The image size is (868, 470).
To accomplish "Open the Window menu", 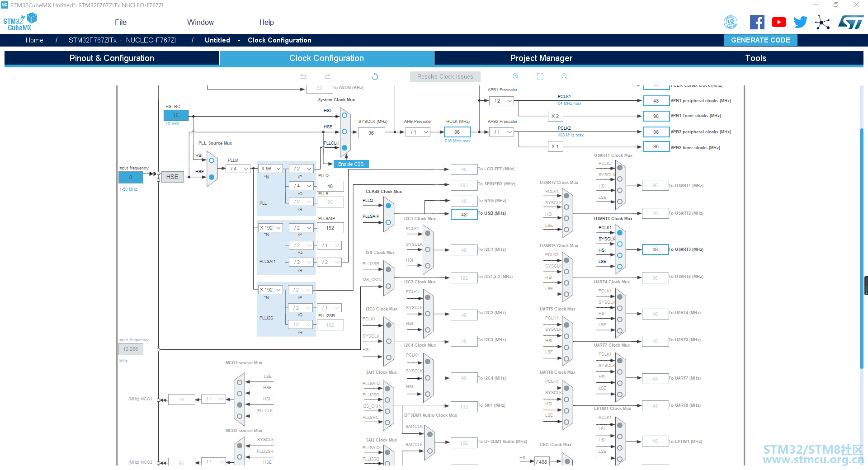I will [x=200, y=22].
